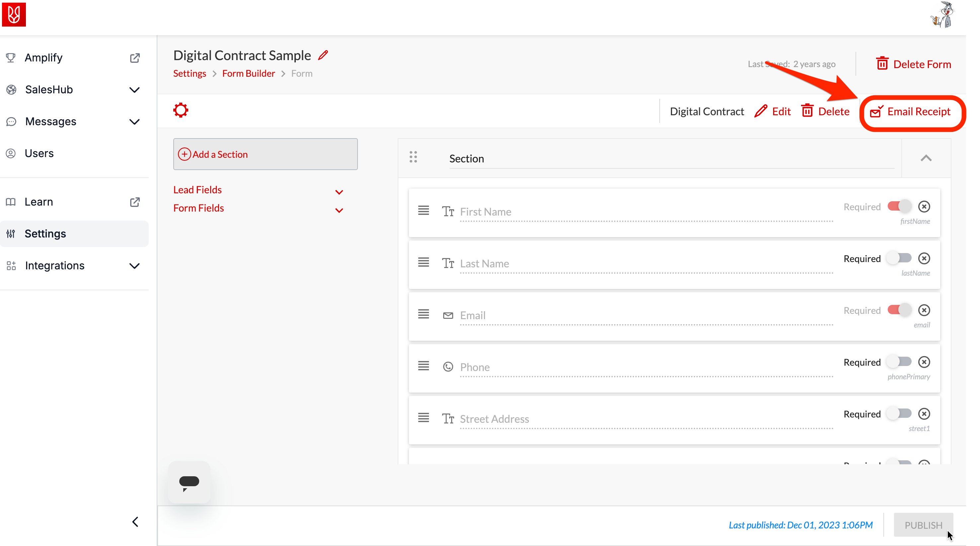Click the section grid drag handle

tap(413, 157)
